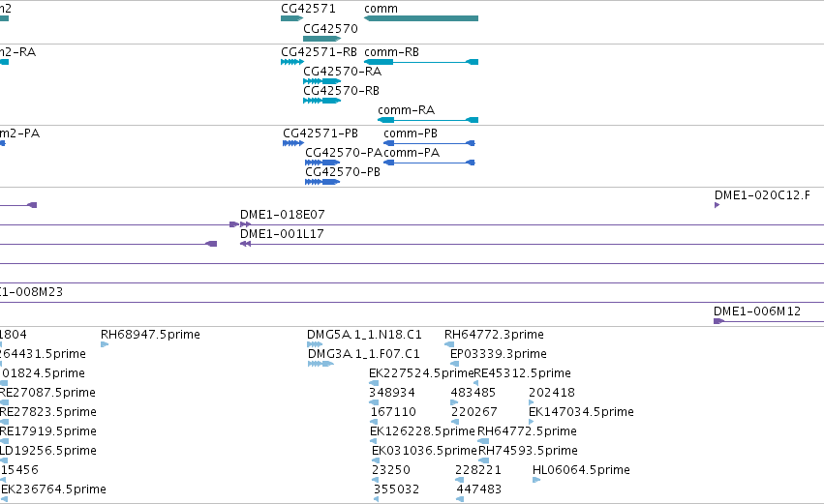
Task: Select the CG42570-PA protein label
Action: 344,153
